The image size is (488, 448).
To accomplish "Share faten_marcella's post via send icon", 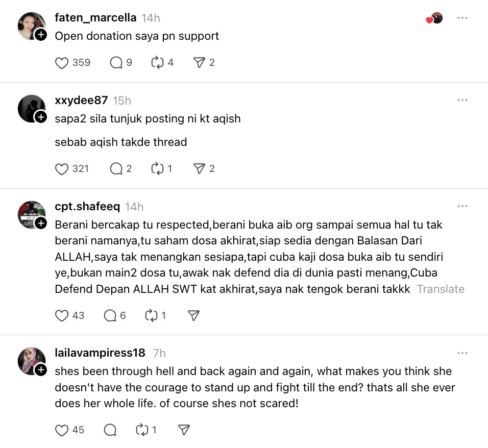I will click(199, 63).
